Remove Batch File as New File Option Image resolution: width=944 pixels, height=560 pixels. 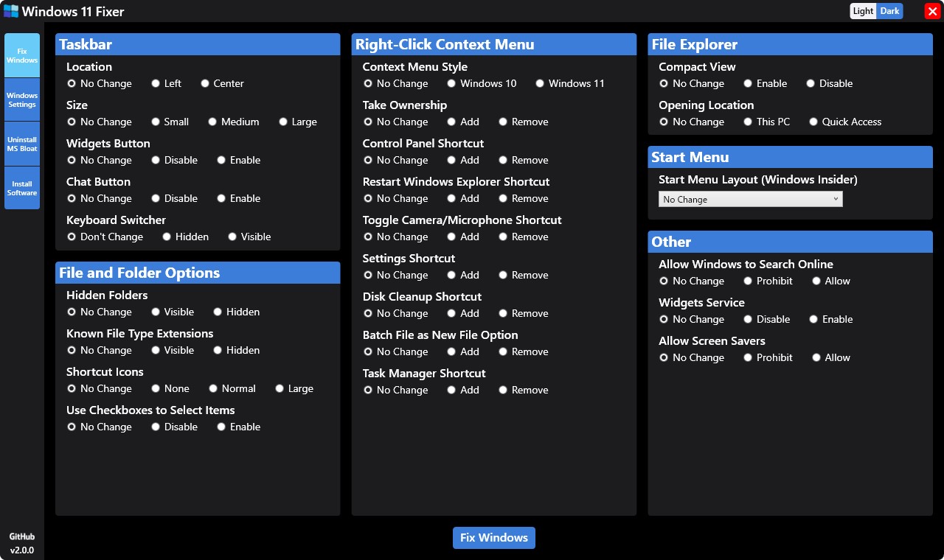[524, 351]
